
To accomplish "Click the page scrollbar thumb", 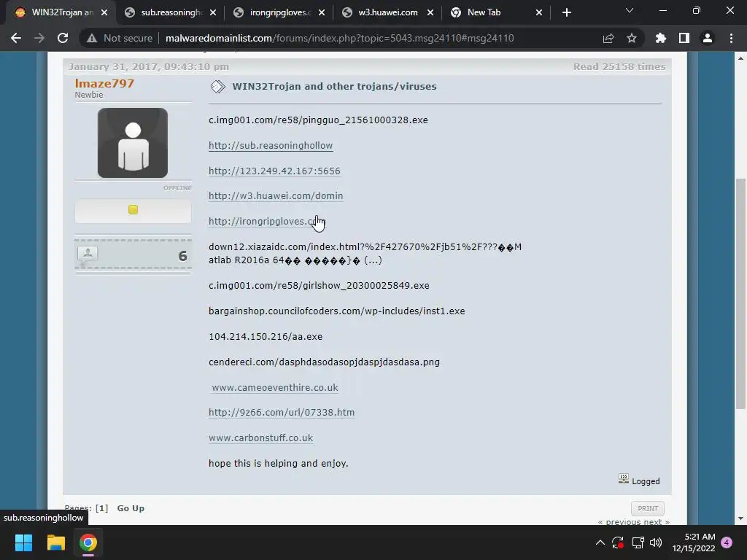I will (x=740, y=293).
